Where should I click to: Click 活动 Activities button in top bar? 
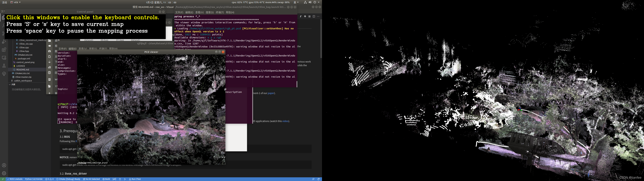pos(5,2)
